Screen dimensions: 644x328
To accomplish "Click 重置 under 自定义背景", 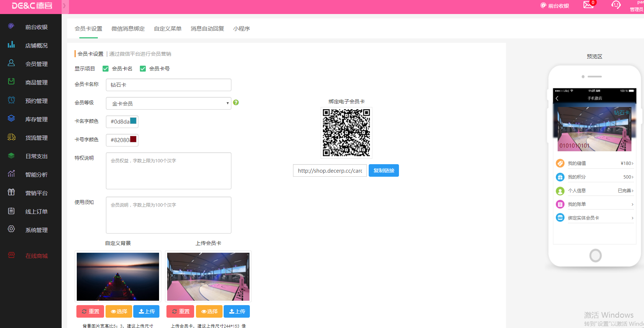I will click(x=90, y=311).
